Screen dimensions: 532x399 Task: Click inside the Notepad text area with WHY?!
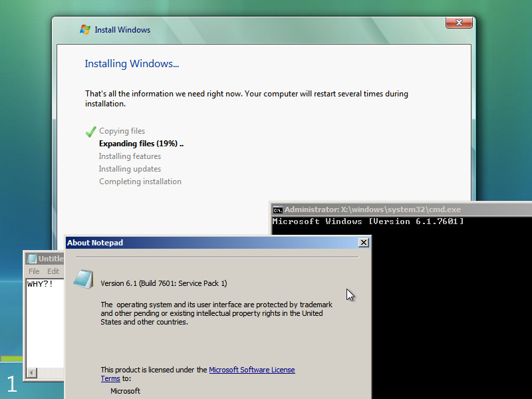45,323
